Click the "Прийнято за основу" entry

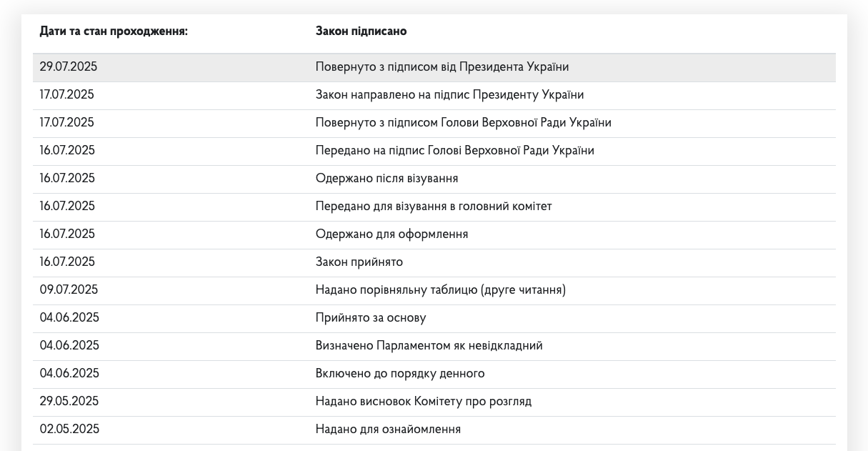(x=370, y=318)
